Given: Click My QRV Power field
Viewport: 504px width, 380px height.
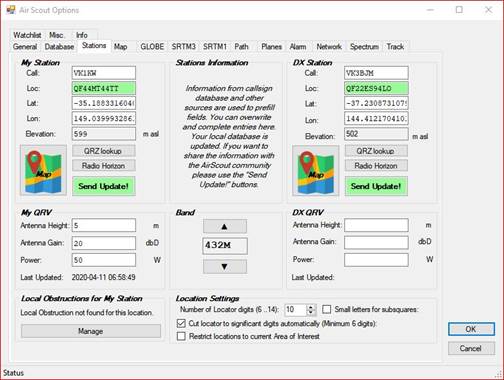Looking at the screenshot, I should (104, 260).
